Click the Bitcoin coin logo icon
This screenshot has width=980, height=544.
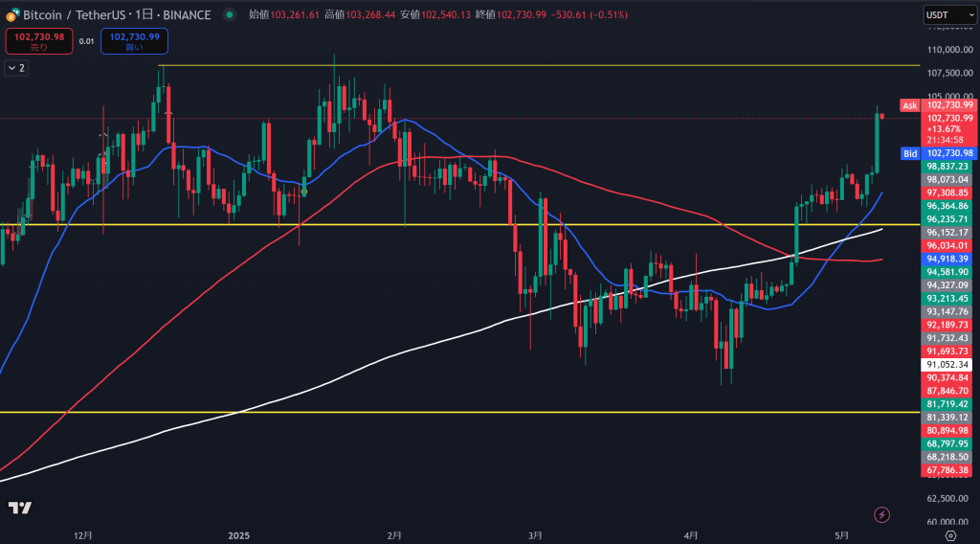pos(12,14)
